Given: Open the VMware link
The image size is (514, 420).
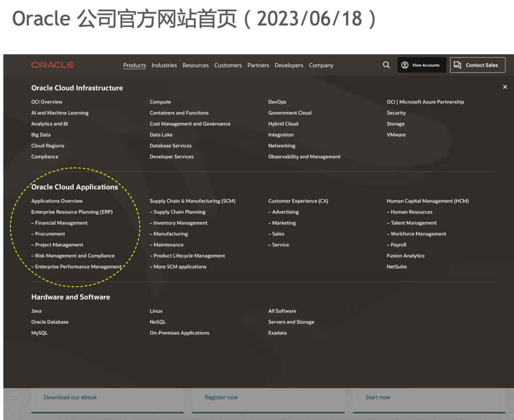Looking at the screenshot, I should [x=396, y=135].
